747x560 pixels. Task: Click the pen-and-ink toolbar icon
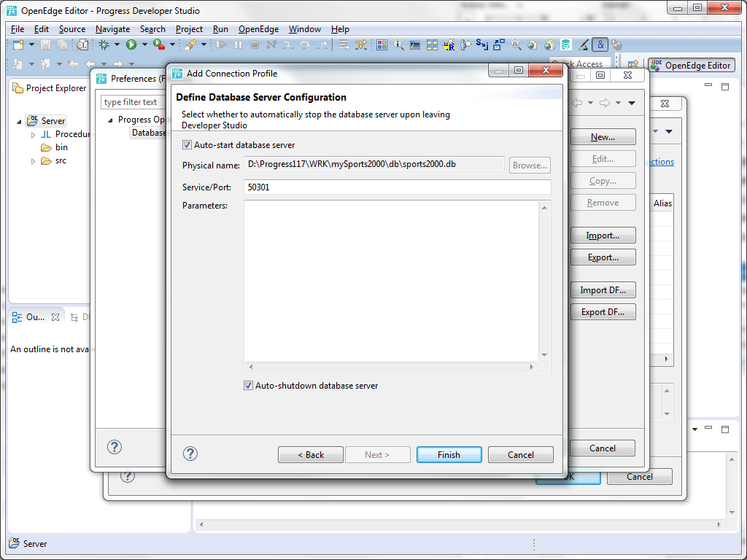tap(583, 44)
